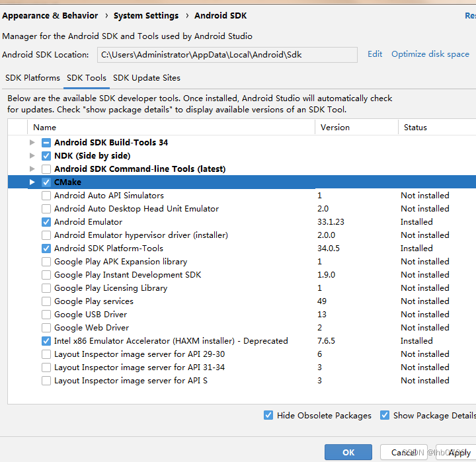
Task: Uncheck NDK (Side by side) checkbox
Action: coord(46,156)
